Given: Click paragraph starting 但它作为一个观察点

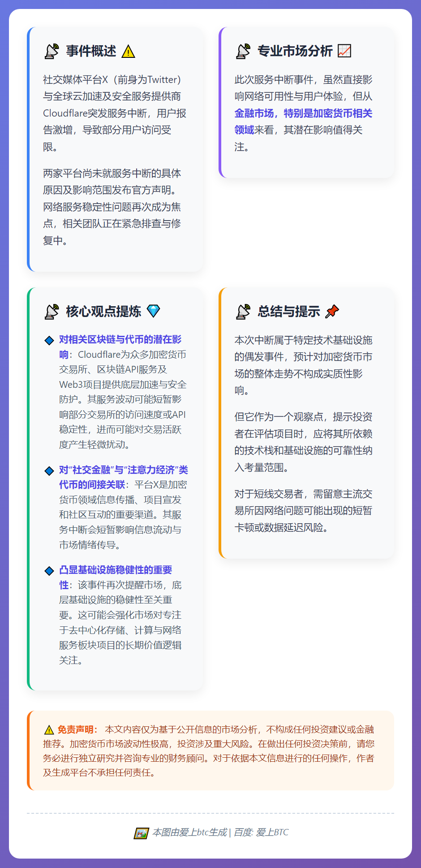Looking at the screenshot, I should [x=303, y=442].
